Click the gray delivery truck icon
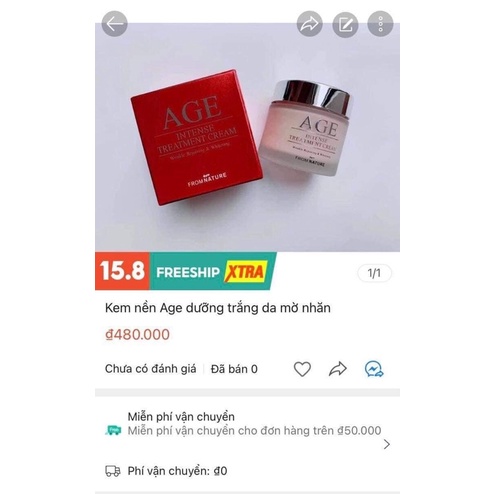The height and width of the screenshot is (494, 494). coord(113,471)
